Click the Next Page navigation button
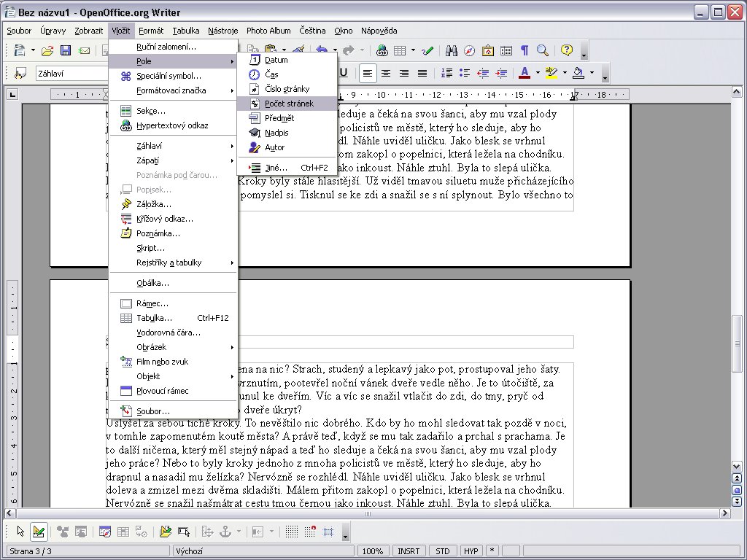 coord(737,501)
